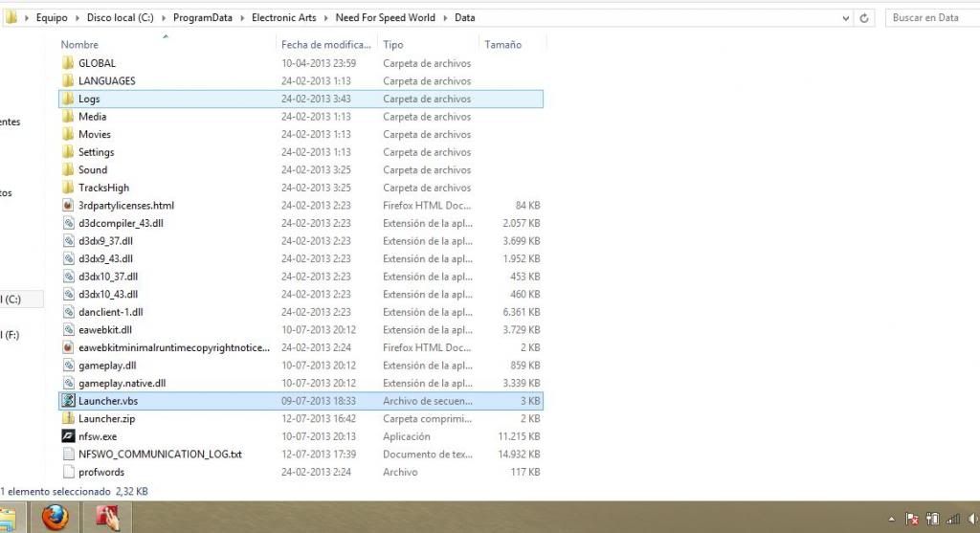
Task: Click the d3dx10_43.dll file icon
Action: pos(68,295)
